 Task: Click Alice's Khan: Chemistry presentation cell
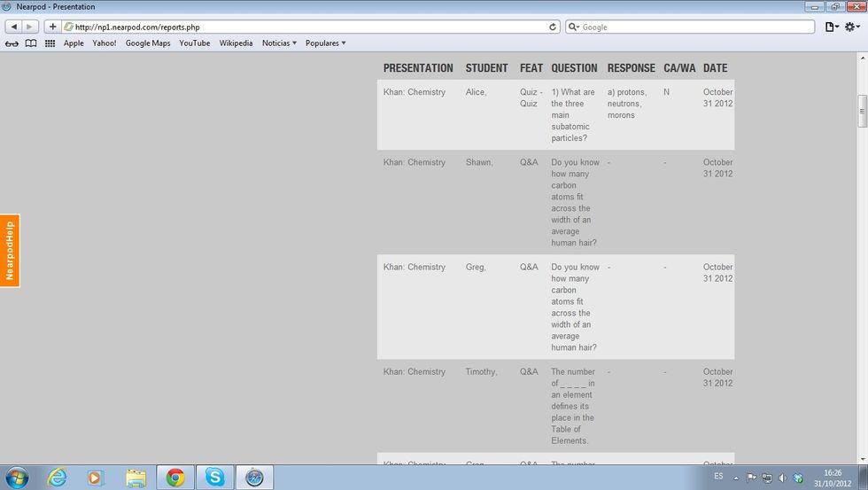click(x=415, y=92)
